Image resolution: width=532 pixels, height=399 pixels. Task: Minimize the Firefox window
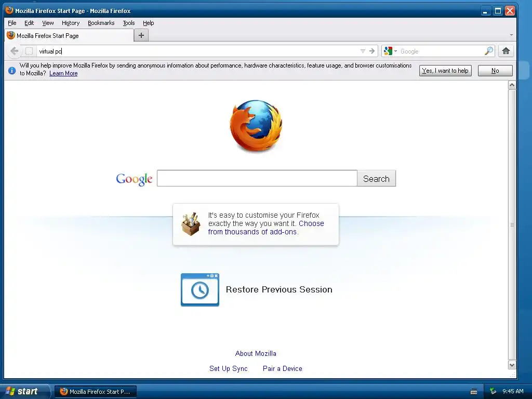[486, 11]
